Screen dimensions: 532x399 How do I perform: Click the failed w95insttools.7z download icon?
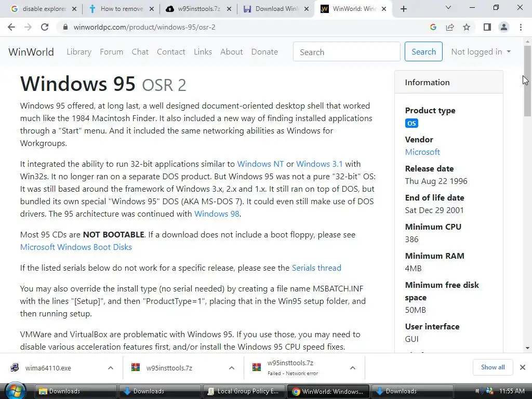click(x=257, y=367)
